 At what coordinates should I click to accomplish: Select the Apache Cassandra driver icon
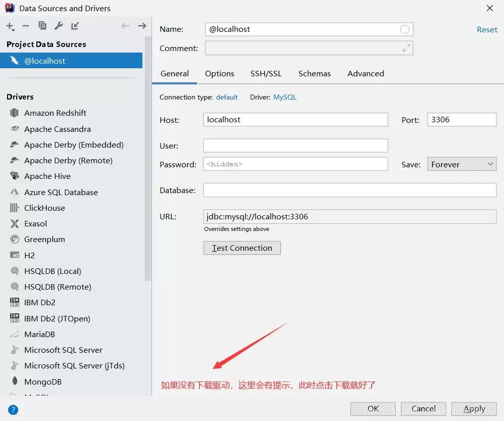pyautogui.click(x=15, y=129)
